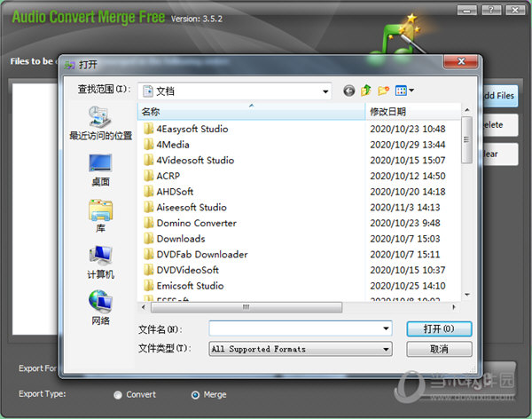The height and width of the screenshot is (419, 532).
Task: Select folder icon of 4Easysoft Studio
Action: [149, 129]
